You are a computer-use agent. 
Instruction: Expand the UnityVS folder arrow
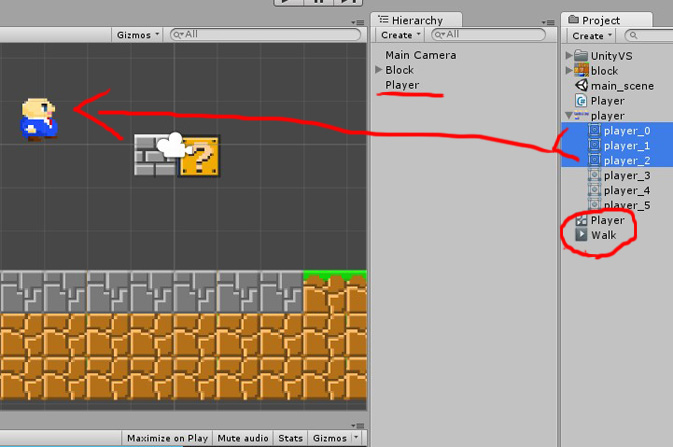569,55
